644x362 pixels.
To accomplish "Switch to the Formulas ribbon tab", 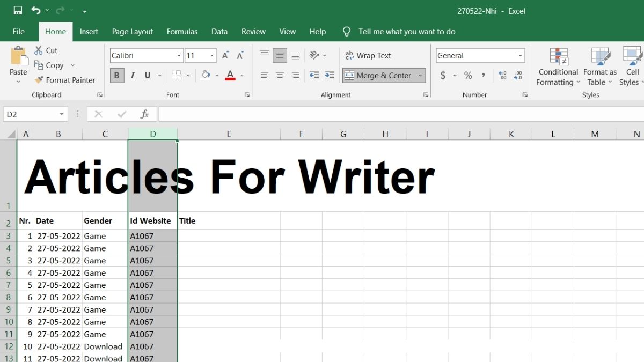I will tap(182, 31).
